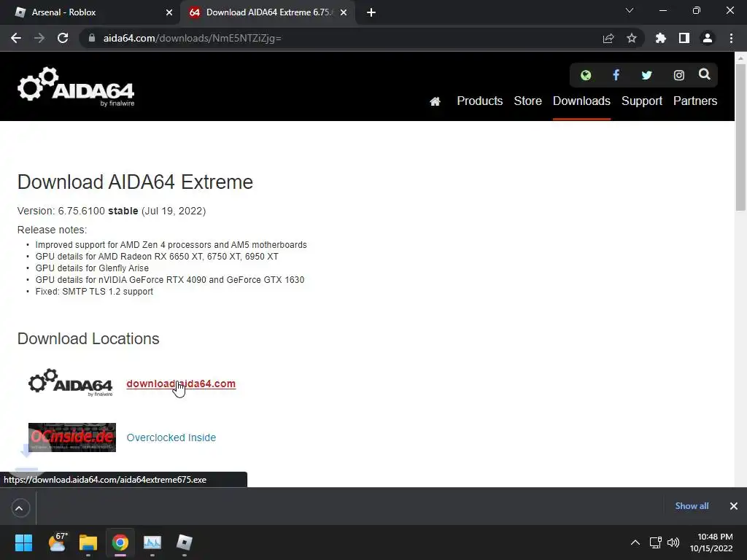Open the clock showing 10:48 PM
This screenshot has width=747, height=560.
[x=711, y=542]
